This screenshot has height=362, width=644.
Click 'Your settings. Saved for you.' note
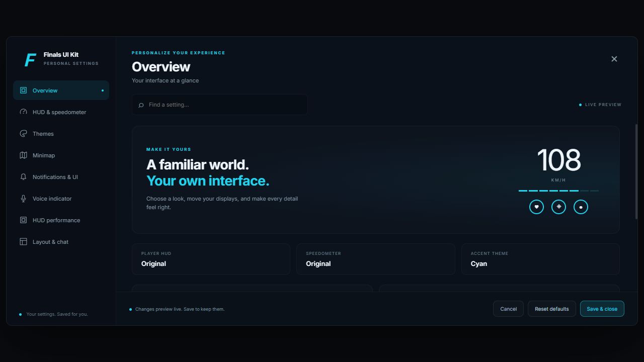point(57,314)
